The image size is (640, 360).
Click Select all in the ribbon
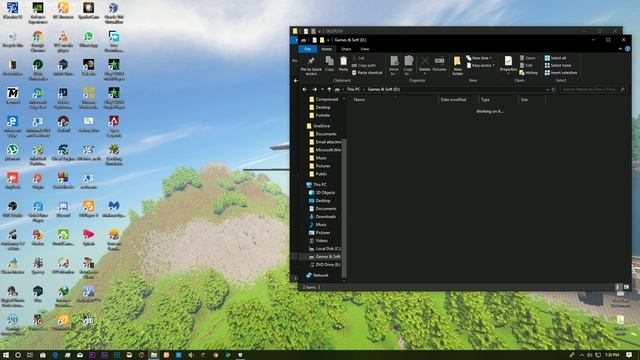click(555, 58)
